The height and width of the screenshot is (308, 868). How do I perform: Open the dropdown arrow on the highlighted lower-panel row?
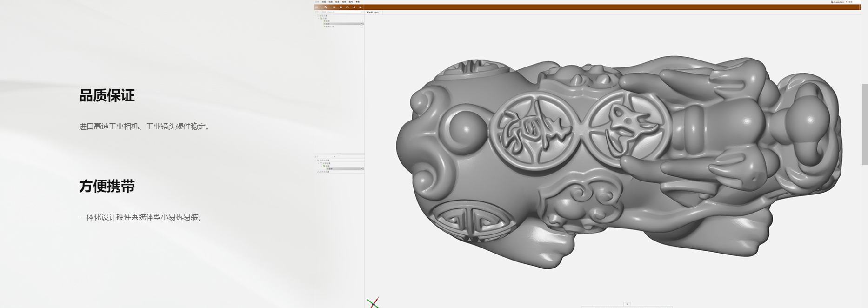(x=361, y=169)
